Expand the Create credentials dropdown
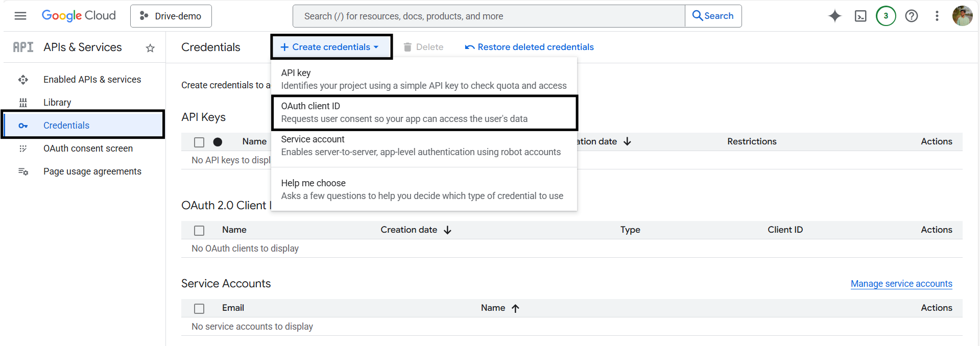 click(x=330, y=47)
